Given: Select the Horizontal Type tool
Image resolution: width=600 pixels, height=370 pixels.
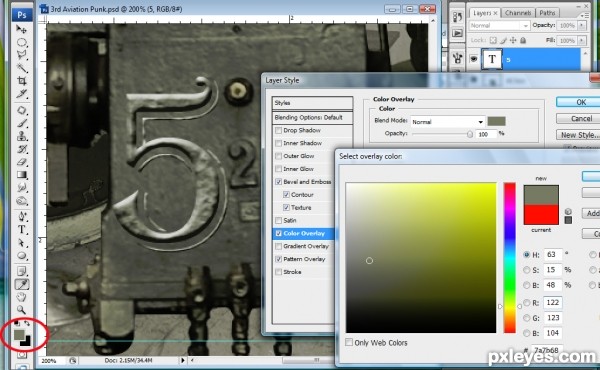Looking at the screenshot, I should click(21, 230).
